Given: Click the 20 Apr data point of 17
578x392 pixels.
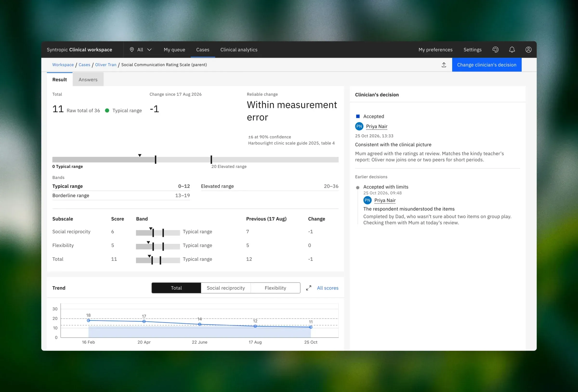Looking at the screenshot, I should click(144, 321).
